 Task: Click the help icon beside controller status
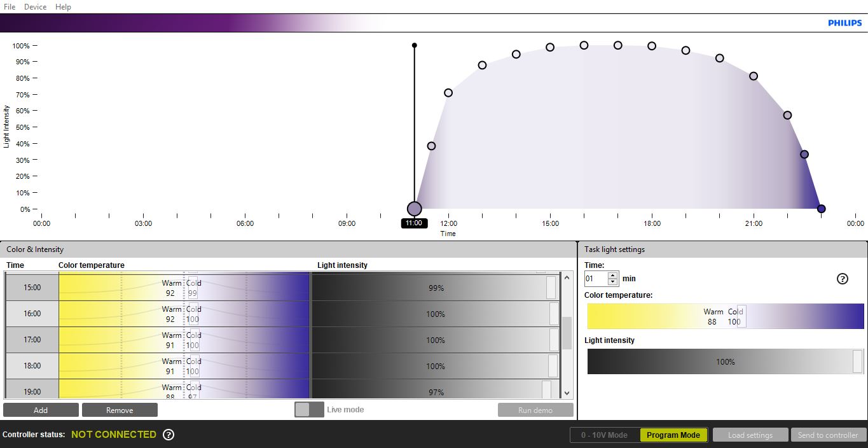pyautogui.click(x=169, y=435)
